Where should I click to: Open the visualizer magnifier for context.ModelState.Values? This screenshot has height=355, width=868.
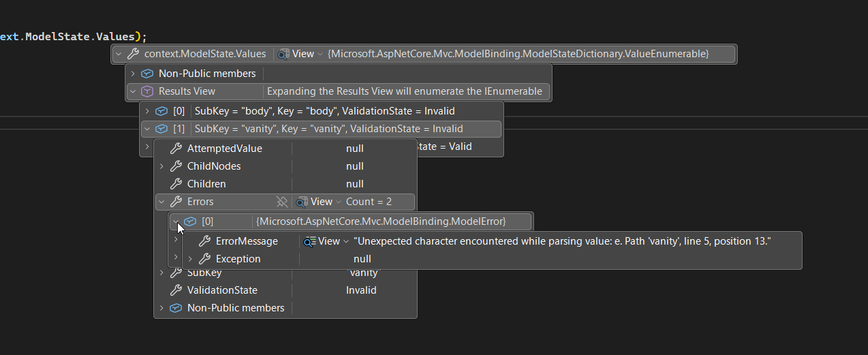tap(283, 54)
